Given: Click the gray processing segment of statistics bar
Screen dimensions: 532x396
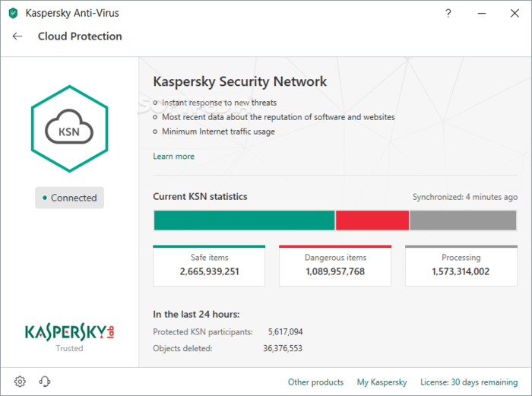Looking at the screenshot, I should pyautogui.click(x=463, y=220).
